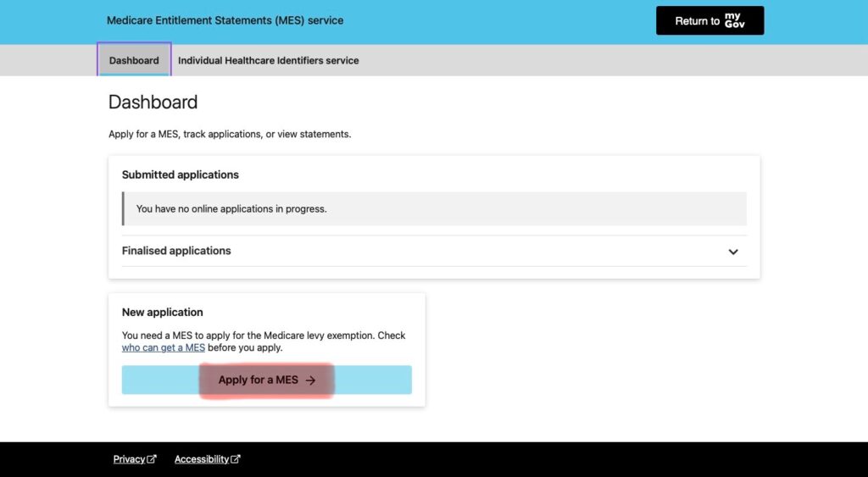
Task: Click the external link icon beside Privacy
Action: tap(152, 458)
